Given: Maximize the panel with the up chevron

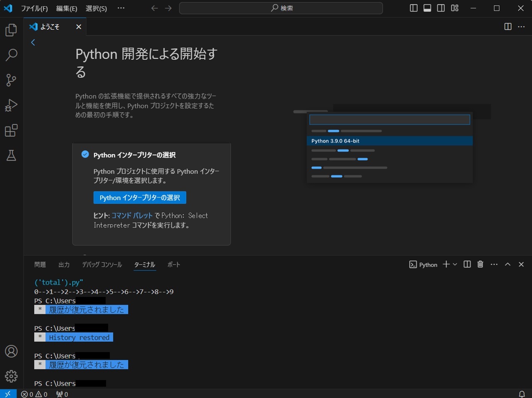Looking at the screenshot, I should coord(507,265).
